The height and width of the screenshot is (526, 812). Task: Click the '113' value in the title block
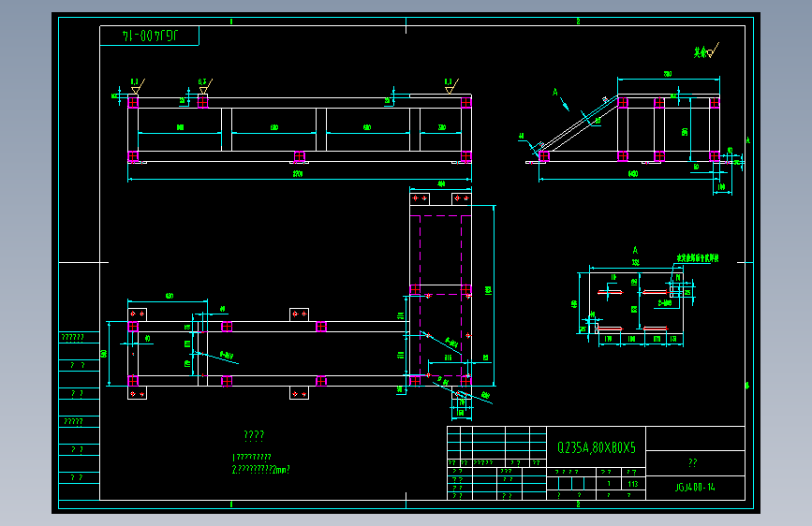coord(633,484)
